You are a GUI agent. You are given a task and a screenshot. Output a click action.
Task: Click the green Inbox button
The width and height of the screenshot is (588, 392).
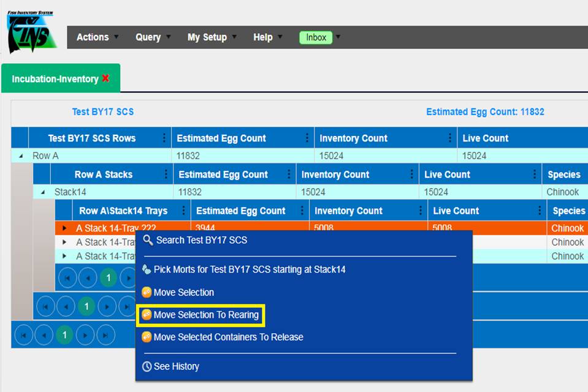click(316, 37)
